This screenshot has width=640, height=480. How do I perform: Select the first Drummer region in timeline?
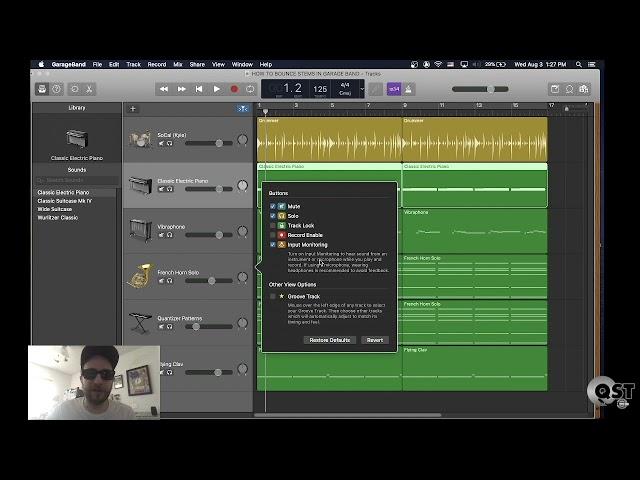pos(329,140)
